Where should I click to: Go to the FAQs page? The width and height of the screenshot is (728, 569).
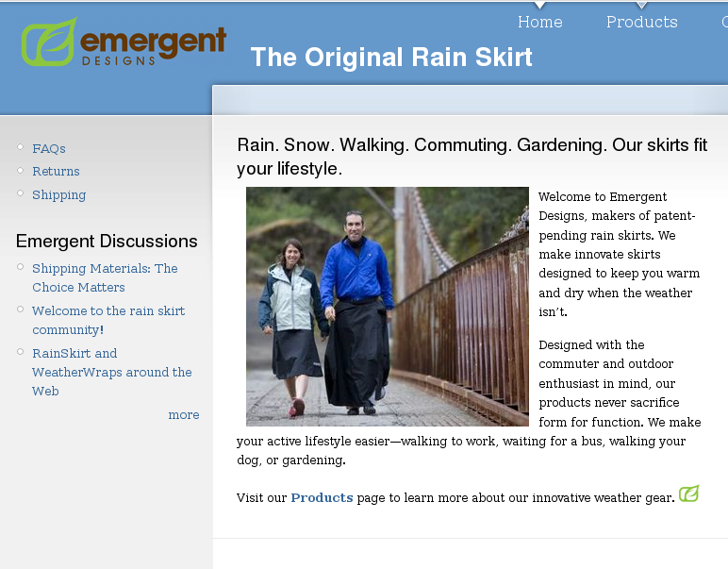pos(49,149)
